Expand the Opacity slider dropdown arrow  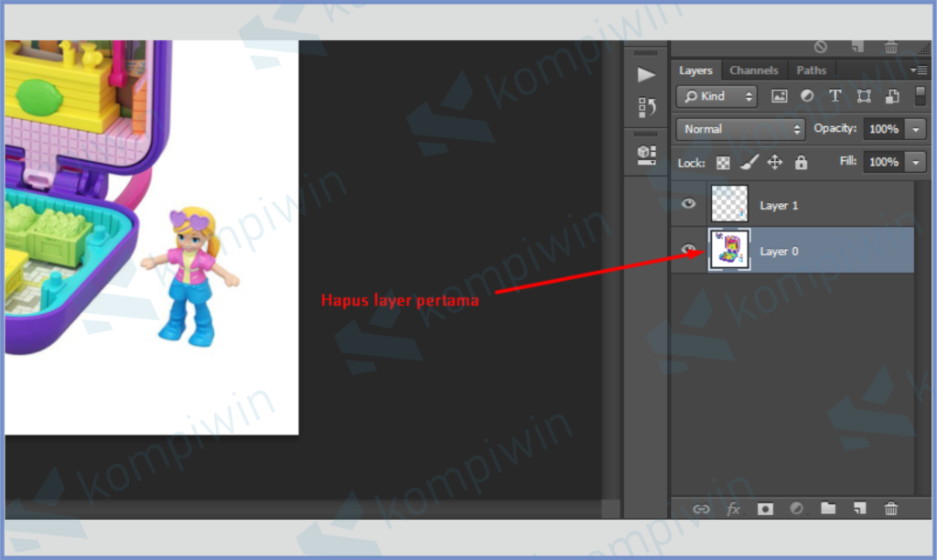click(917, 129)
